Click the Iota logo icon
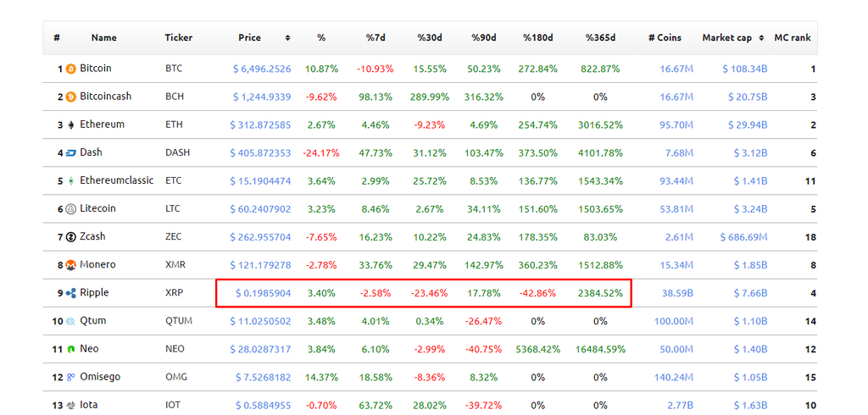 coord(71,406)
